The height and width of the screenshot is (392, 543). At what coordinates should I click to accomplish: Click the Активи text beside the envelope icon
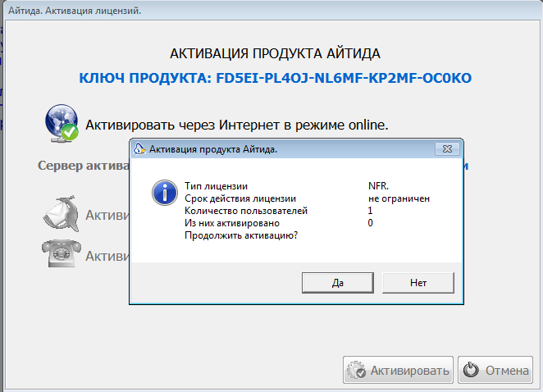tap(107, 215)
